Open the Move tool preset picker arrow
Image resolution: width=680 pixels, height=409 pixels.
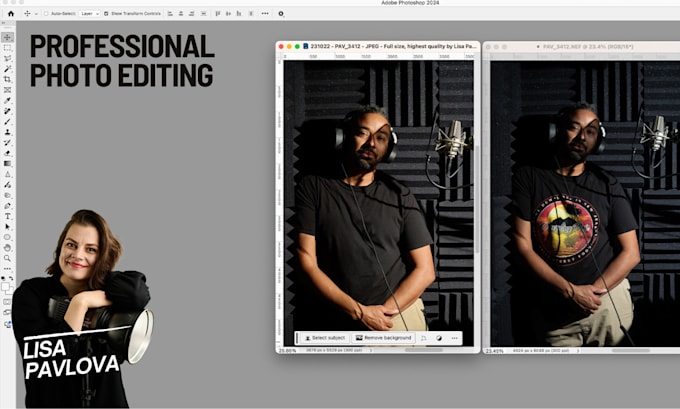[x=36, y=13]
